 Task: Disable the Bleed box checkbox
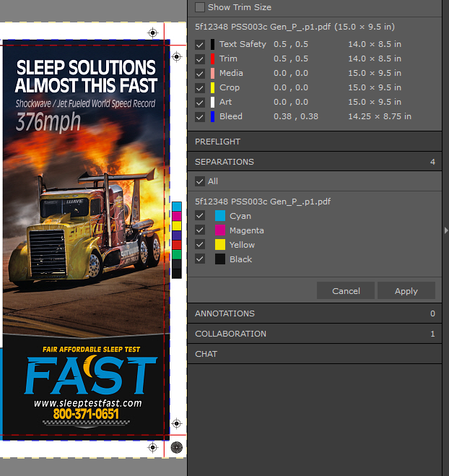200,117
